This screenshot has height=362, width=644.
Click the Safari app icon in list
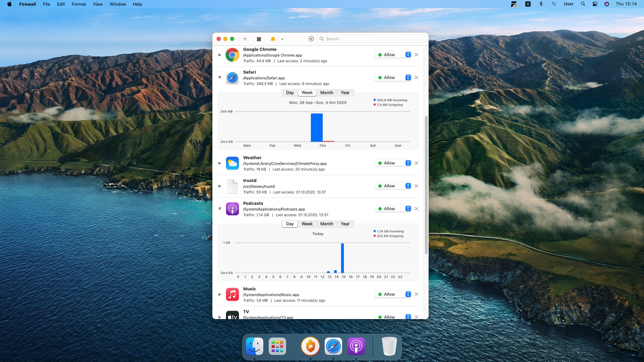pos(232,78)
